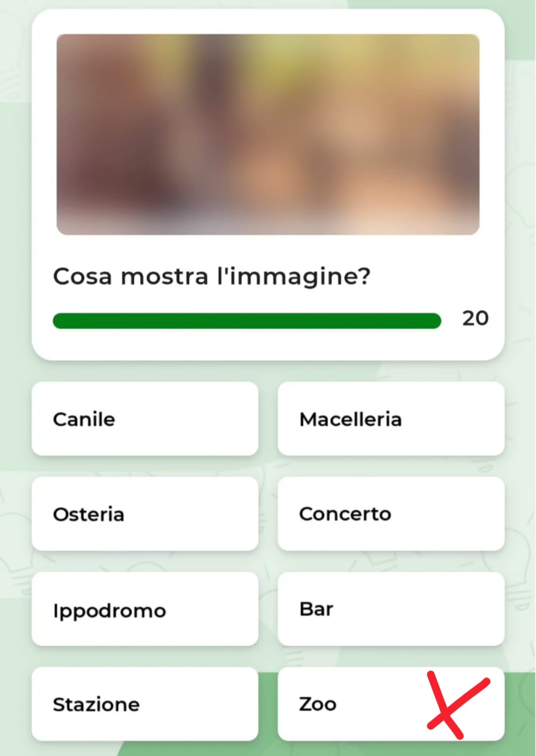Select the Canile answer
The width and height of the screenshot is (536, 756).
(145, 419)
